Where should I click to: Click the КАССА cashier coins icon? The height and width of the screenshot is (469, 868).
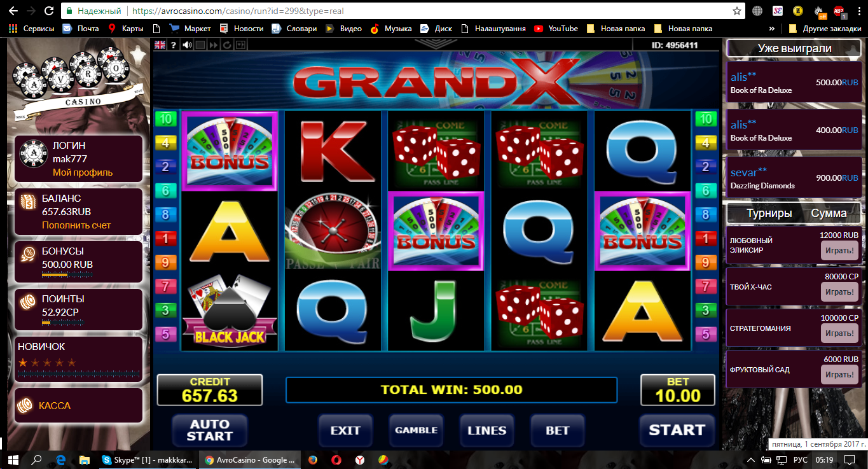[x=25, y=405]
